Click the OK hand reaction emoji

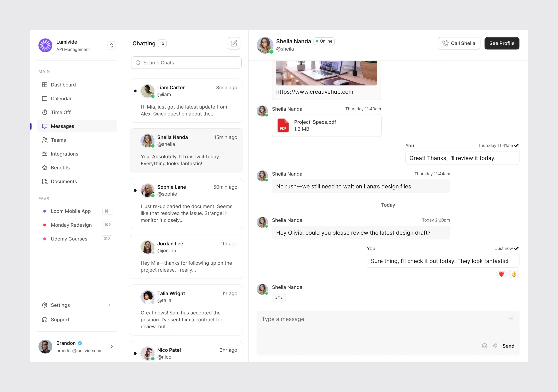coord(514,274)
